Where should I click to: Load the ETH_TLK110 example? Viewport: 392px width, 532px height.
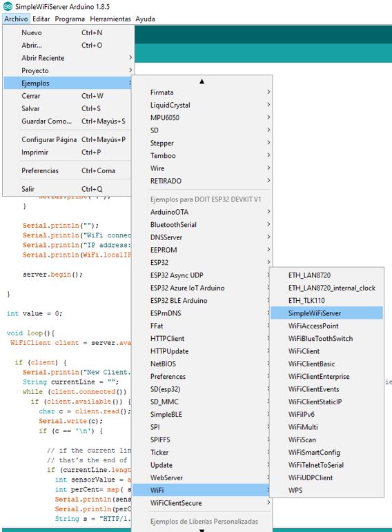tap(326, 301)
